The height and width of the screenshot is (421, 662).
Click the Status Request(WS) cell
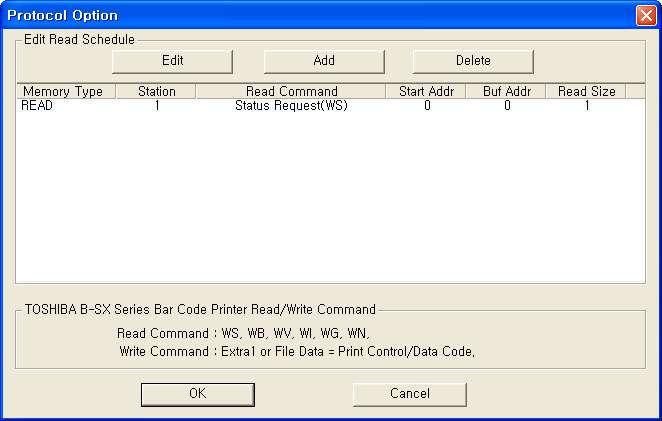click(x=291, y=105)
